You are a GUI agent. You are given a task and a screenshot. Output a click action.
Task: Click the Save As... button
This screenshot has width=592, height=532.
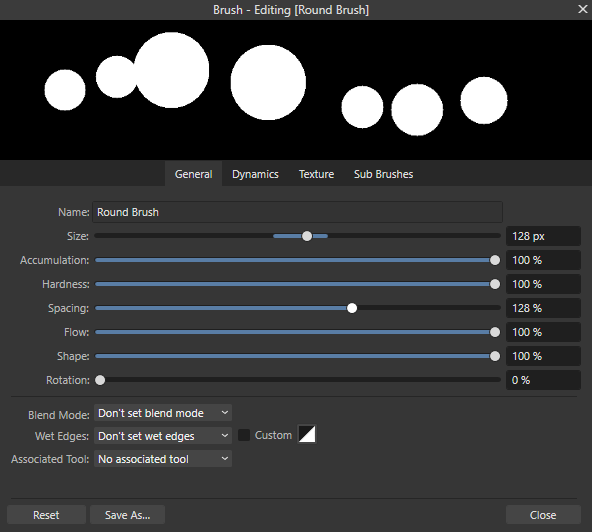tap(128, 515)
